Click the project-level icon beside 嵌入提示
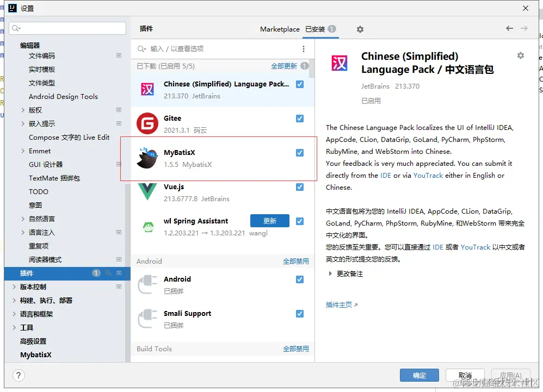Screen dimensions: 543x392 click(x=119, y=123)
